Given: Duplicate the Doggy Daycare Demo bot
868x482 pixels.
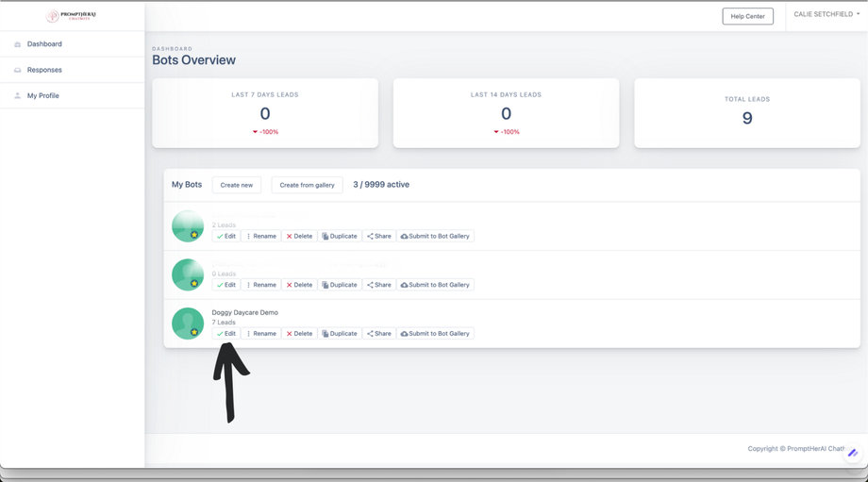Looking at the screenshot, I should click(x=340, y=334).
